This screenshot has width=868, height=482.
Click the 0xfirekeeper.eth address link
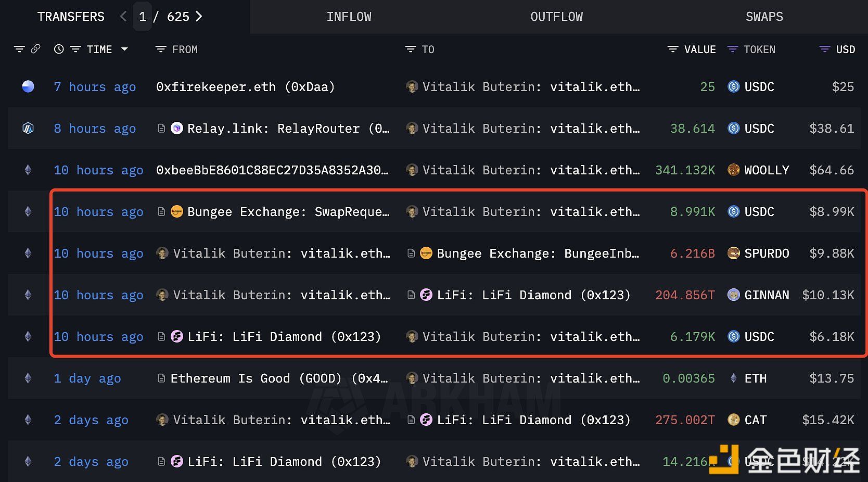tap(216, 87)
